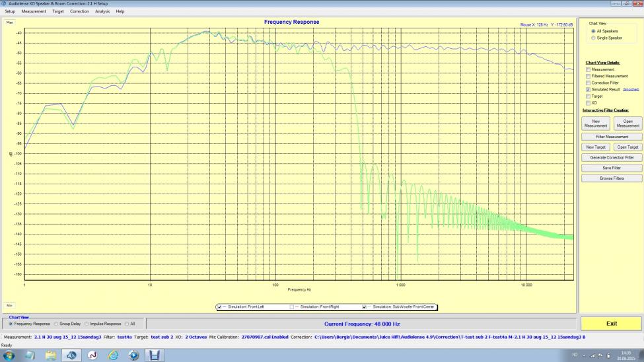This screenshot has width=644, height=362.
Task: Toggle Simulation: Front Right legend checkbox
Action: pyautogui.click(x=292, y=307)
